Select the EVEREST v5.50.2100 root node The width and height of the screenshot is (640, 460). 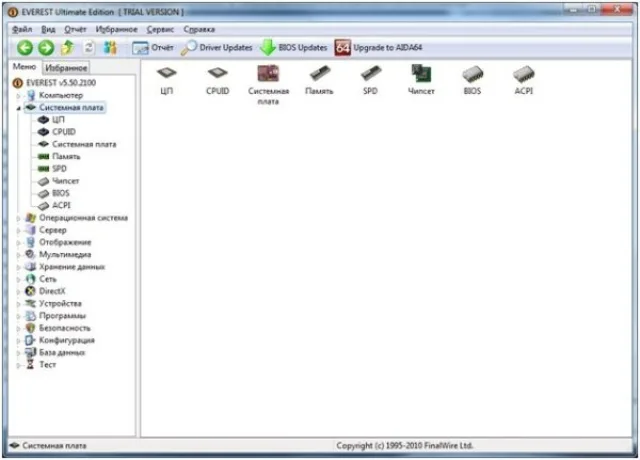[55, 83]
